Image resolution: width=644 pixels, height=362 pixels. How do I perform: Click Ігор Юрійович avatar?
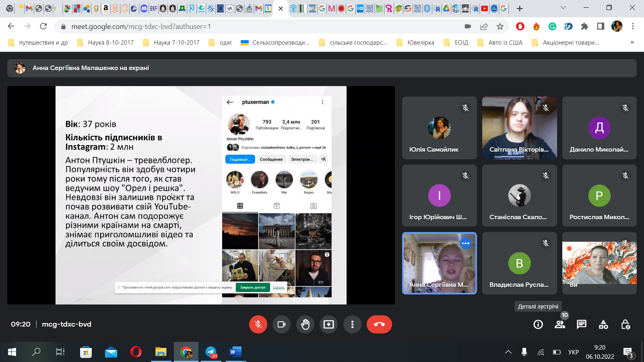[x=439, y=195]
